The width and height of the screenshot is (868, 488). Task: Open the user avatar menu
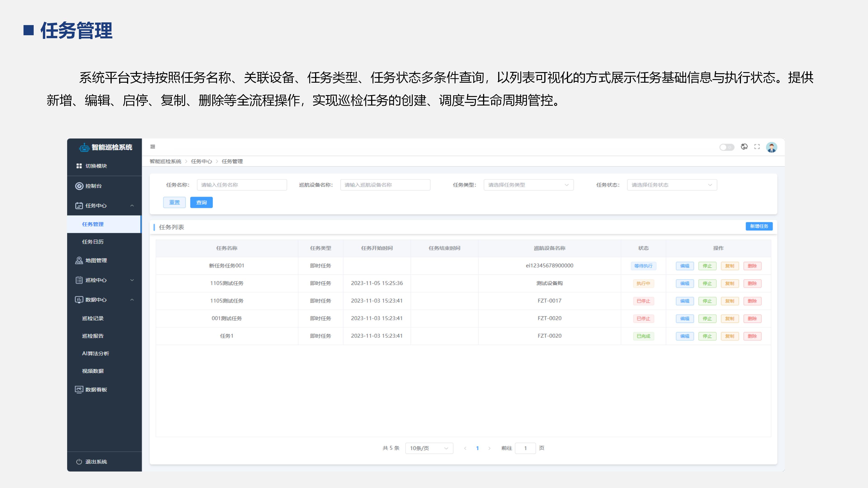tap(772, 147)
